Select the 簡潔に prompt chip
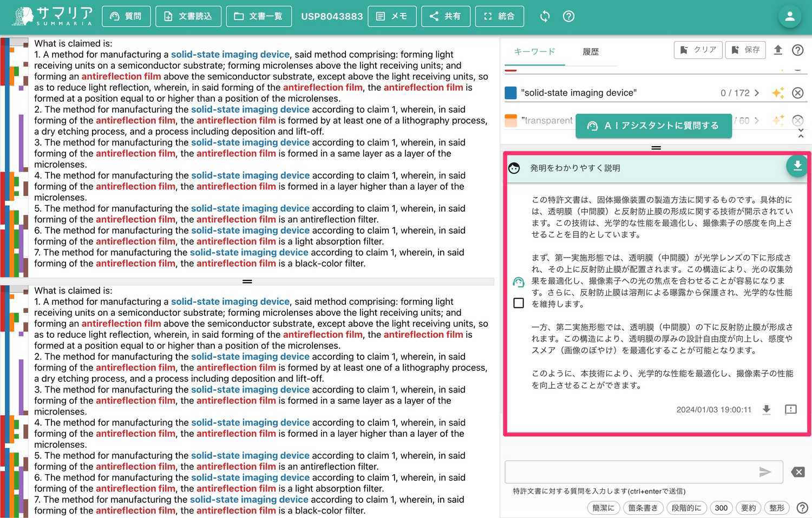Viewport: 812px width, 518px height. pyautogui.click(x=603, y=508)
